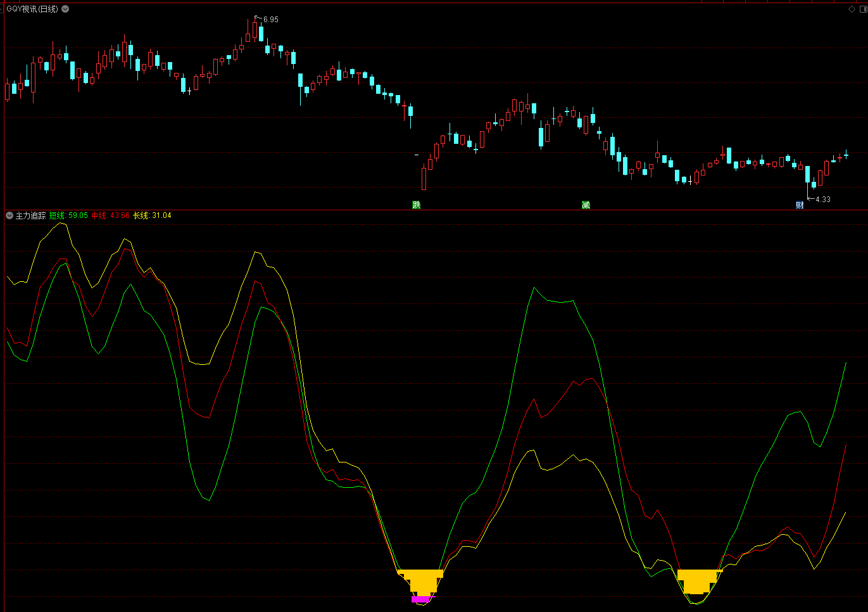Select the GQY视讯(日线) chart title
The width and height of the screenshot is (868, 612).
coord(32,9)
